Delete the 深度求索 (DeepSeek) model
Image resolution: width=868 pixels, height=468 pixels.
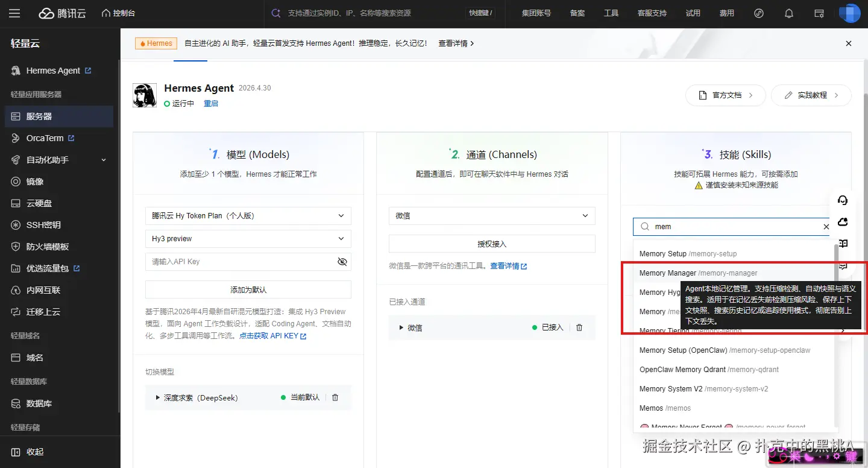(x=335, y=397)
